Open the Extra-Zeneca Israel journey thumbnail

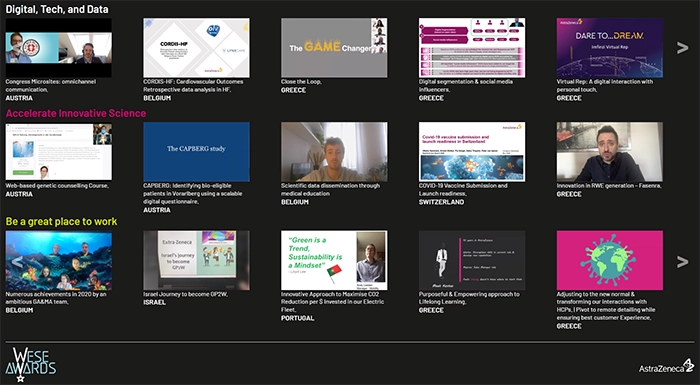point(196,260)
